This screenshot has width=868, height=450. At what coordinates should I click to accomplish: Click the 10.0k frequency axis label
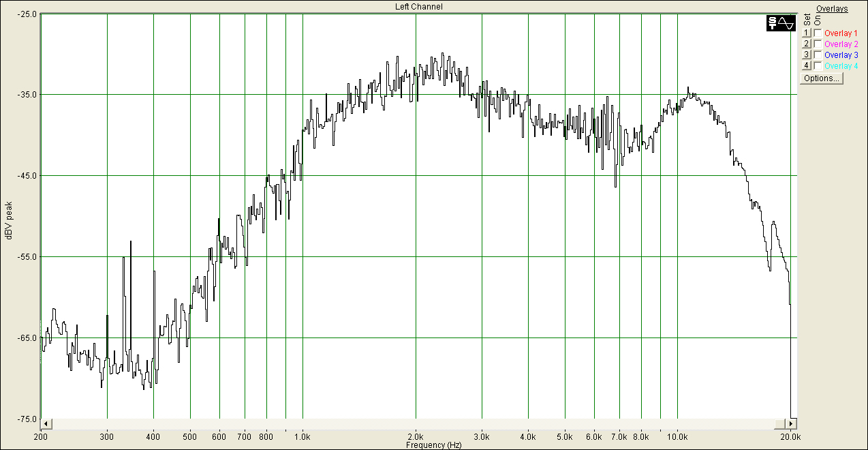(x=677, y=436)
